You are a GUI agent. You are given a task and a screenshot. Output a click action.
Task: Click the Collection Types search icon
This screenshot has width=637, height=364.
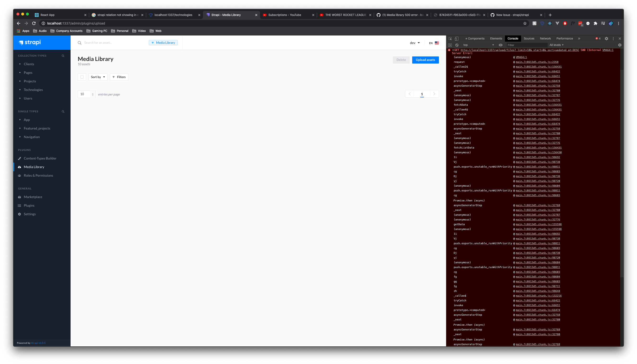63,55
